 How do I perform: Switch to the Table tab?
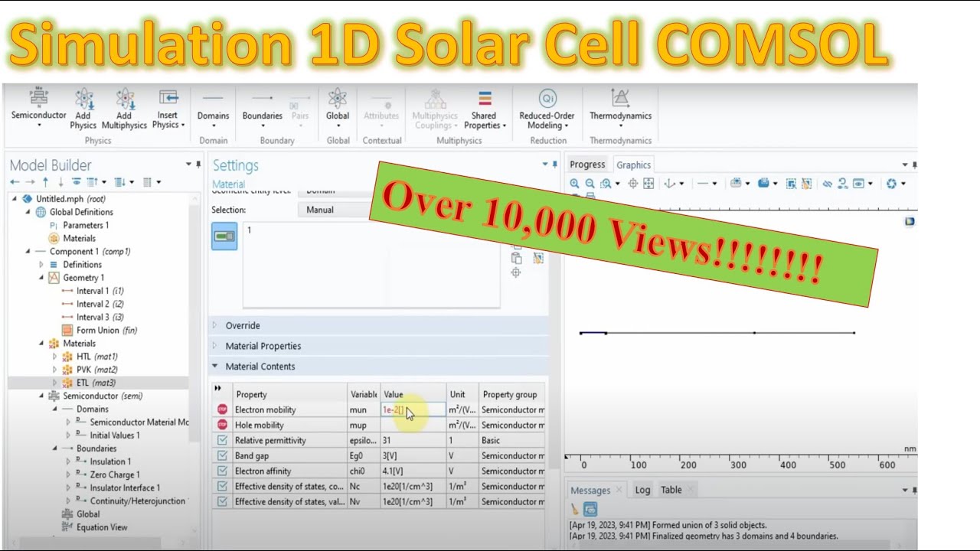tap(671, 490)
